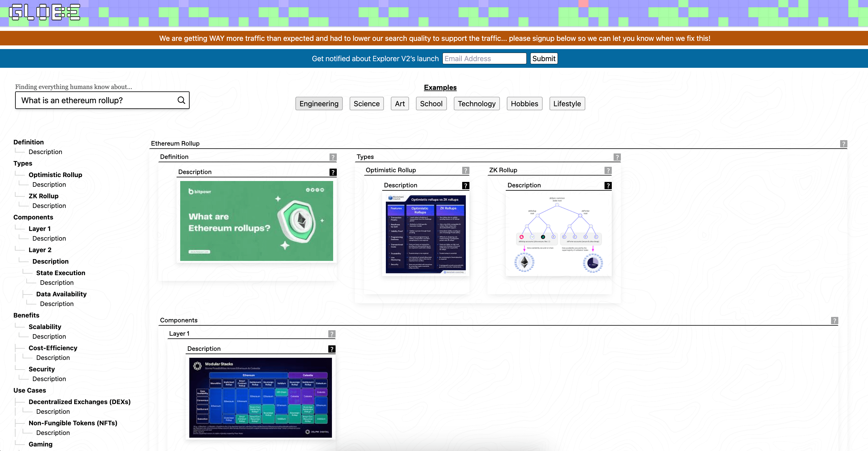Screen dimensions: 868x451
Task: Click the GLOBE logo
Action: click(44, 13)
